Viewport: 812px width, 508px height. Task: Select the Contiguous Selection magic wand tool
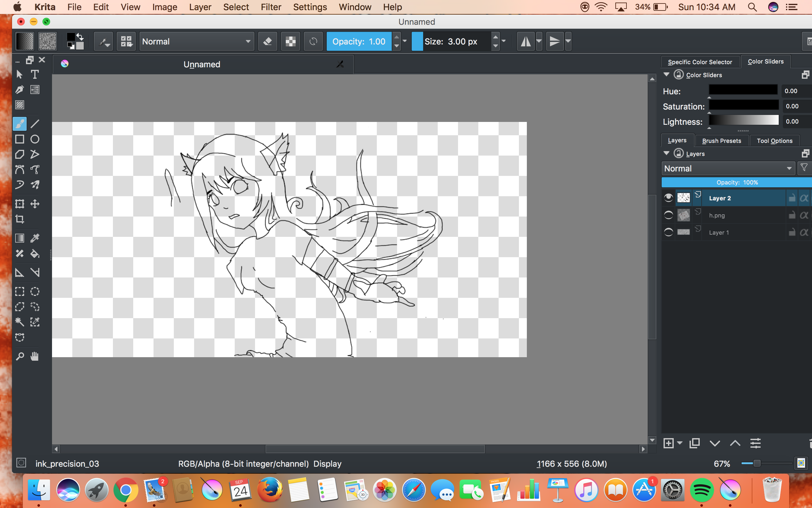tap(19, 322)
